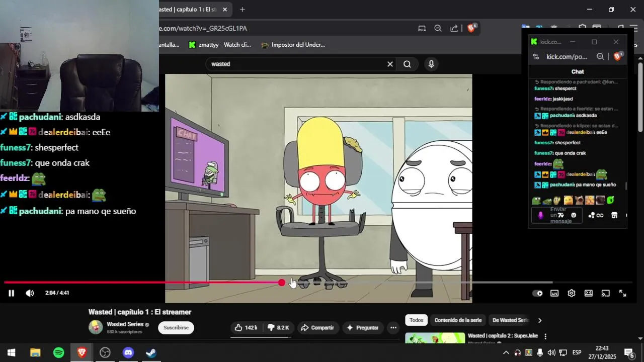Open Windows Start menu
This screenshot has height=362, width=644.
[x=11, y=352]
